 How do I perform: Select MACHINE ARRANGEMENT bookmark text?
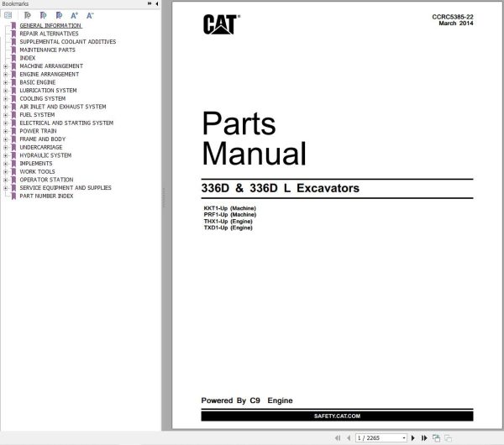51,65
